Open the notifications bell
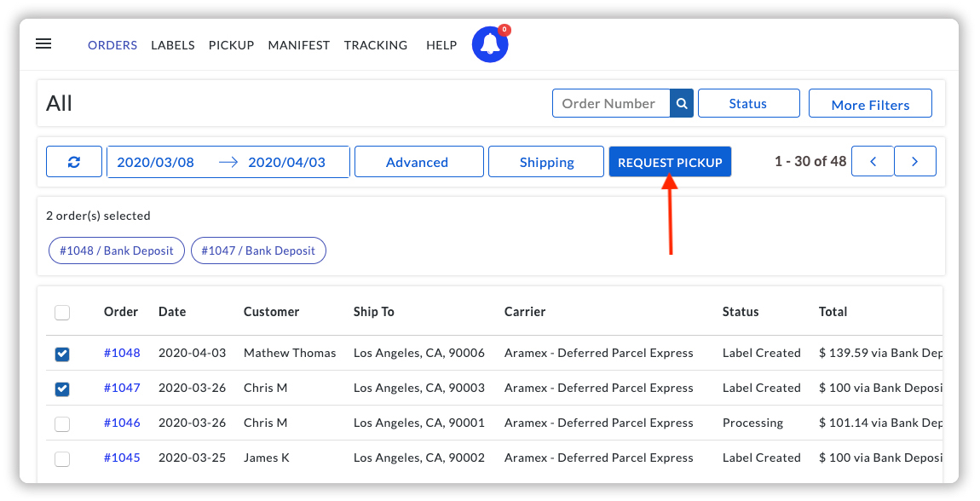Screen dimensions: 980x501 coord(490,44)
